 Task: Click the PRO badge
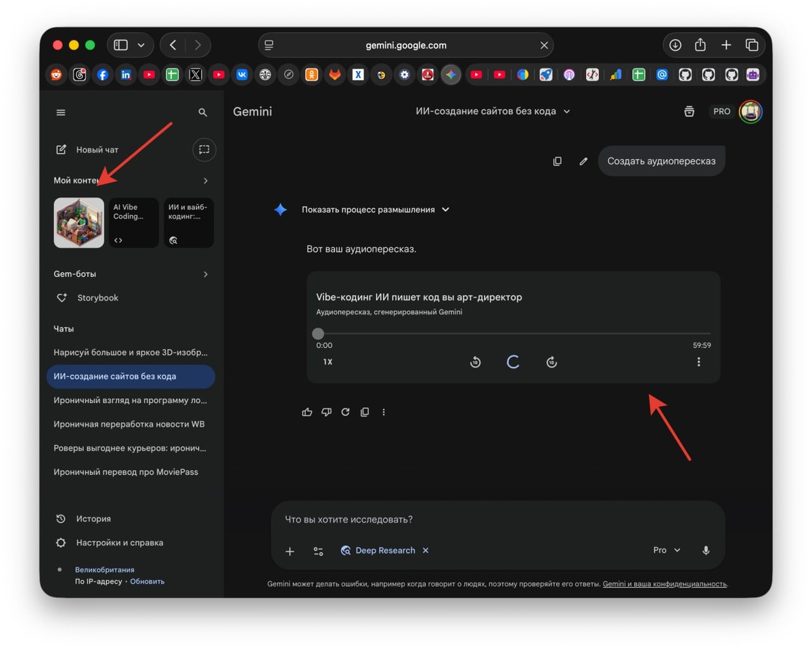(721, 112)
